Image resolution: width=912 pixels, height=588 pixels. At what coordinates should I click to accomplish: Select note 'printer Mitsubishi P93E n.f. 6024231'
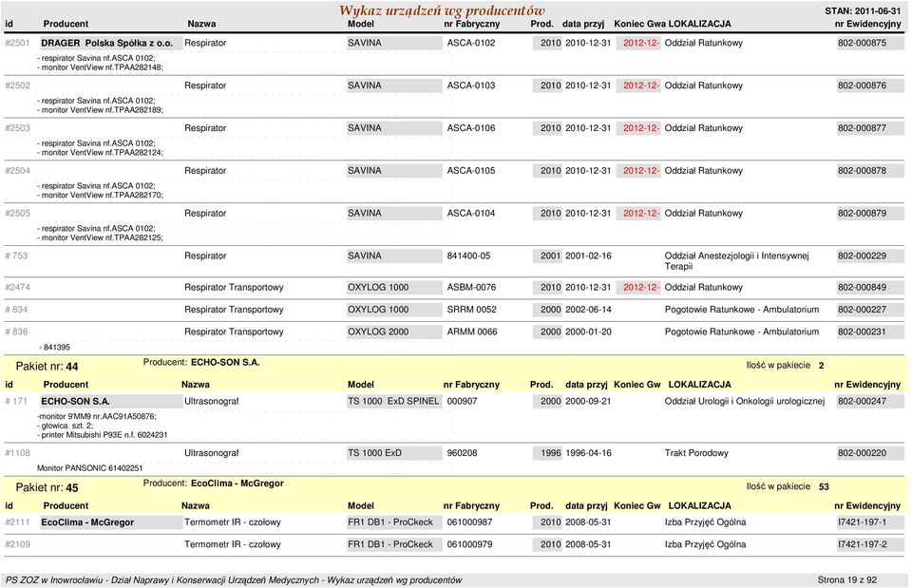pos(103,435)
